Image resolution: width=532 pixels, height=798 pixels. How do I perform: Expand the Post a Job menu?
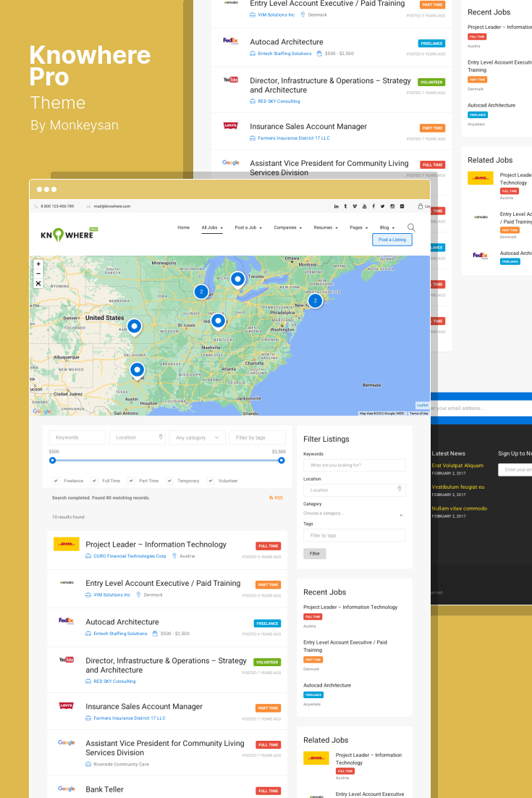(249, 227)
